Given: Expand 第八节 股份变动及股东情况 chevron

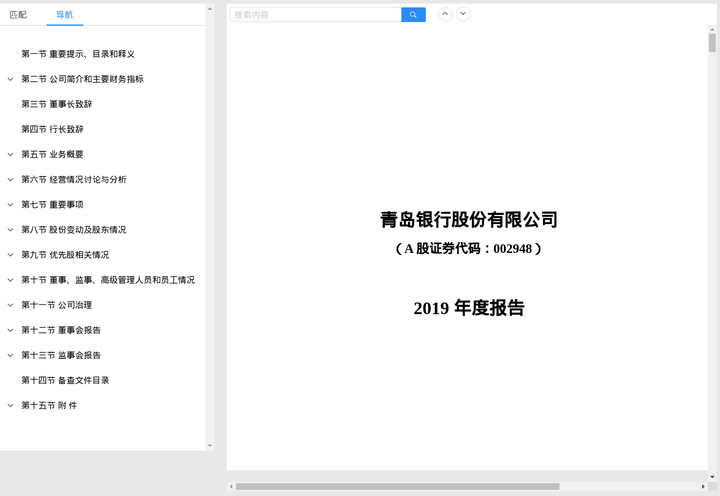Looking at the screenshot, I should [x=10, y=230].
